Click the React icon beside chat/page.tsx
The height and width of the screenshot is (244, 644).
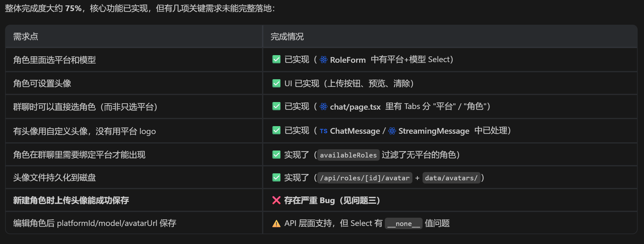click(323, 106)
